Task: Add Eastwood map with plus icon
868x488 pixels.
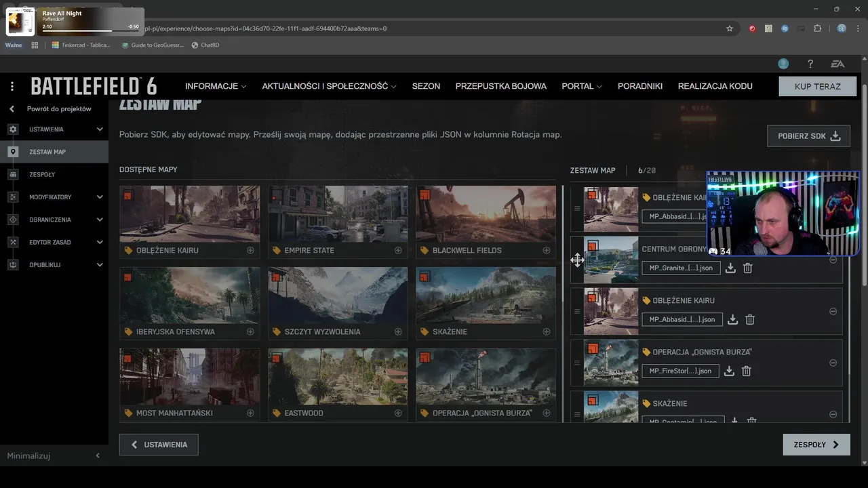Action: click(398, 413)
